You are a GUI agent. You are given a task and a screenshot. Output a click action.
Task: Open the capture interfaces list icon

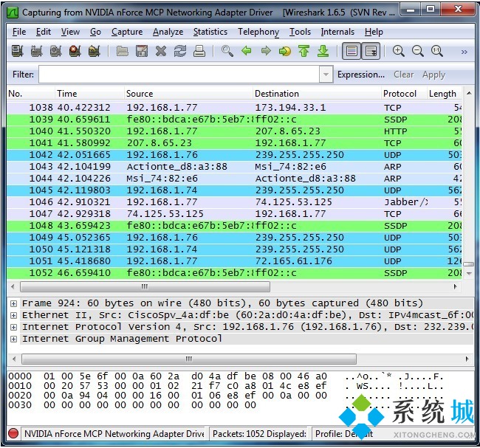17,51
